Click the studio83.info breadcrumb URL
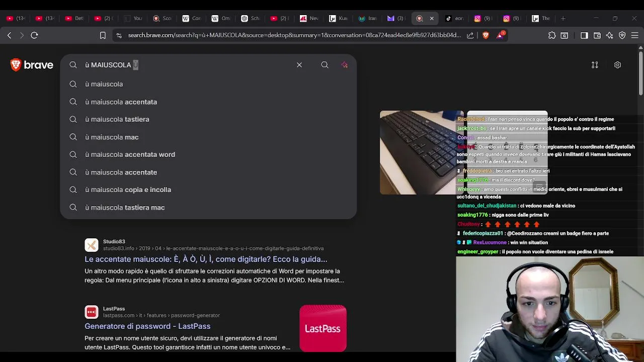This screenshot has width=644, height=362. coord(213,248)
